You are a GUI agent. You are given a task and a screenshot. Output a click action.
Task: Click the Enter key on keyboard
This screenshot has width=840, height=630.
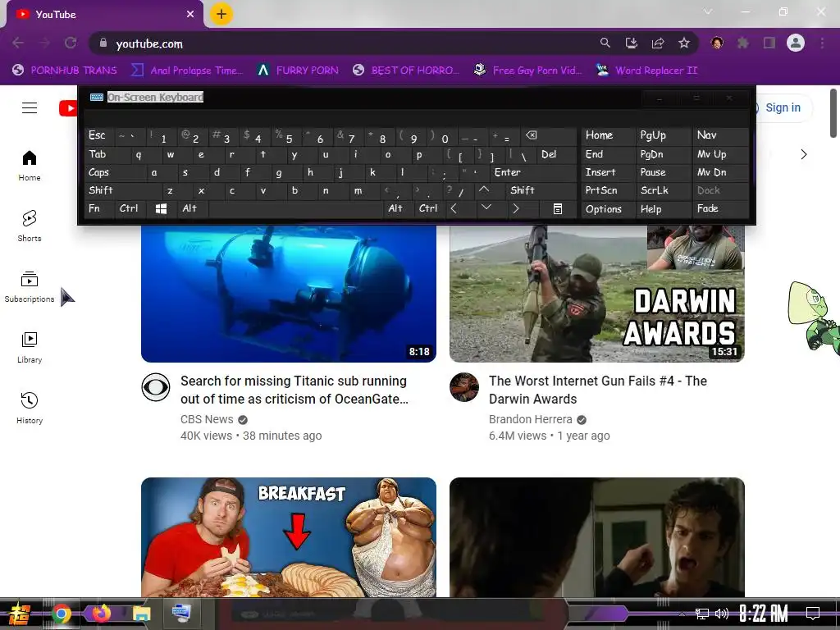point(533,172)
